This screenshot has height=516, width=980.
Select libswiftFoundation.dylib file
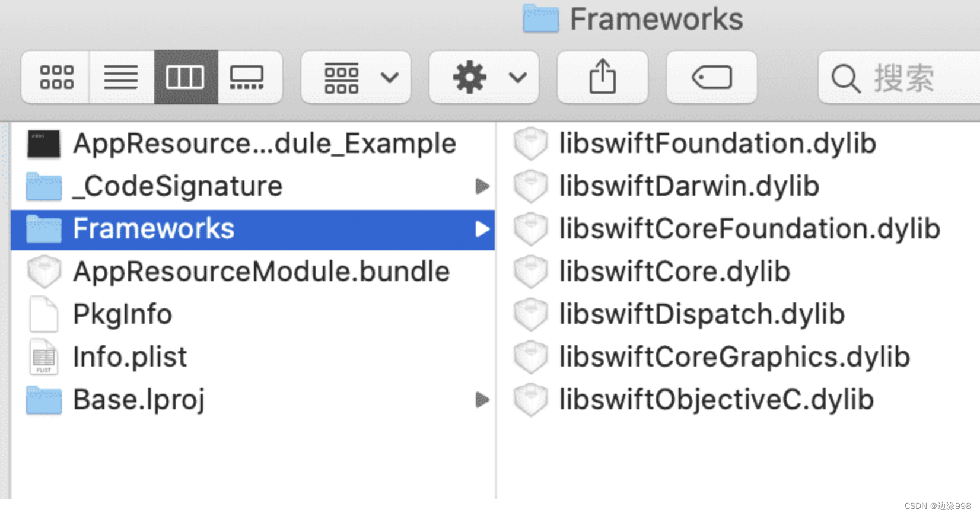click(717, 144)
